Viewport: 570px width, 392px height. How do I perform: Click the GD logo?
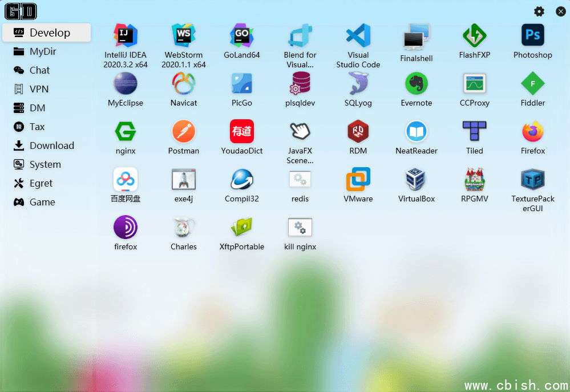click(x=21, y=11)
